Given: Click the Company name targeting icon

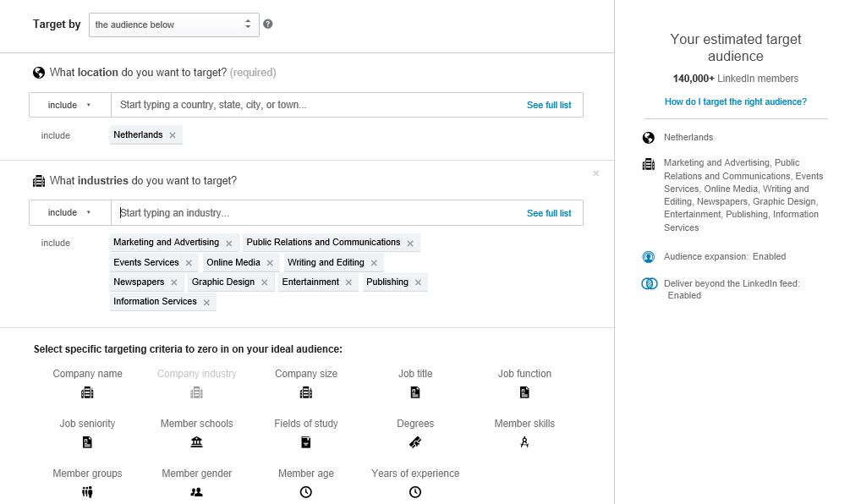Looking at the screenshot, I should 87,392.
